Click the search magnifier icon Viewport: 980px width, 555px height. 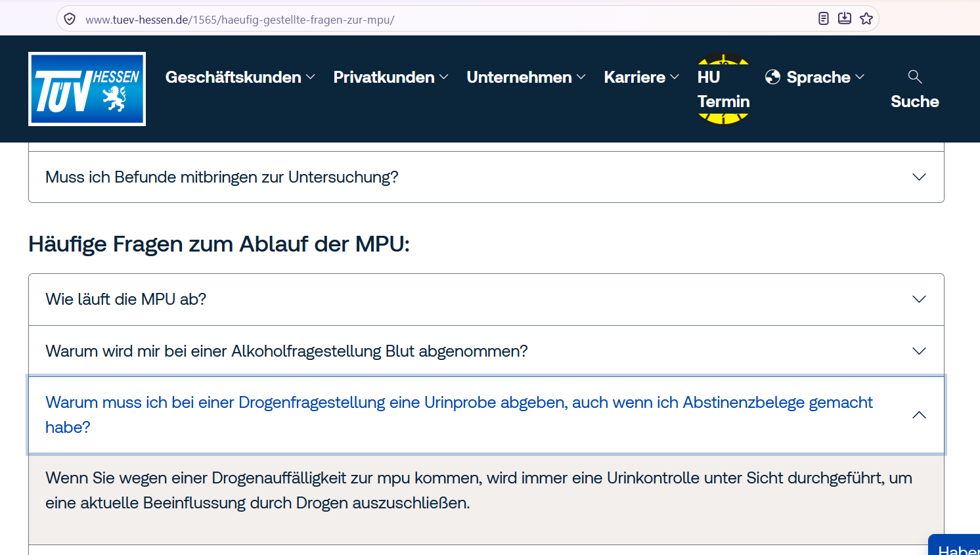[x=915, y=77]
